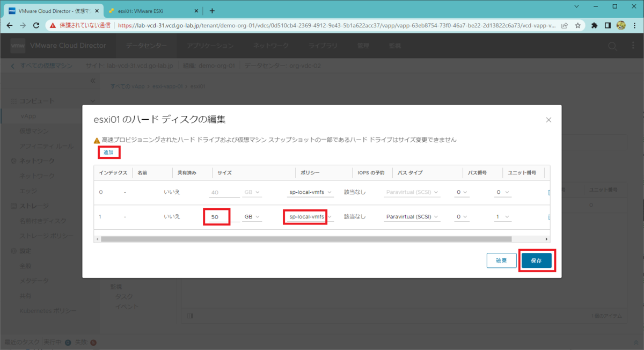The image size is (644, 350).
Task: Click the 追加 link to add a disk
Action: click(108, 152)
